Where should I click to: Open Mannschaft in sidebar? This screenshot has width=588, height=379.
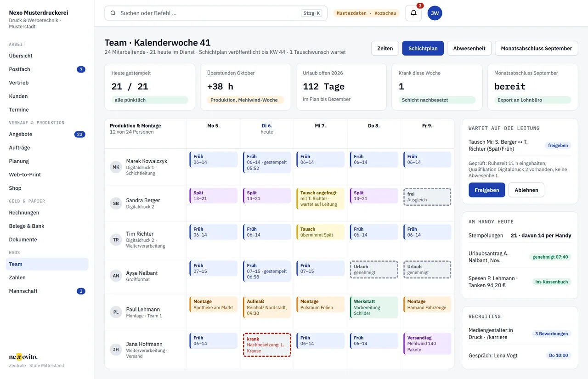(47, 291)
